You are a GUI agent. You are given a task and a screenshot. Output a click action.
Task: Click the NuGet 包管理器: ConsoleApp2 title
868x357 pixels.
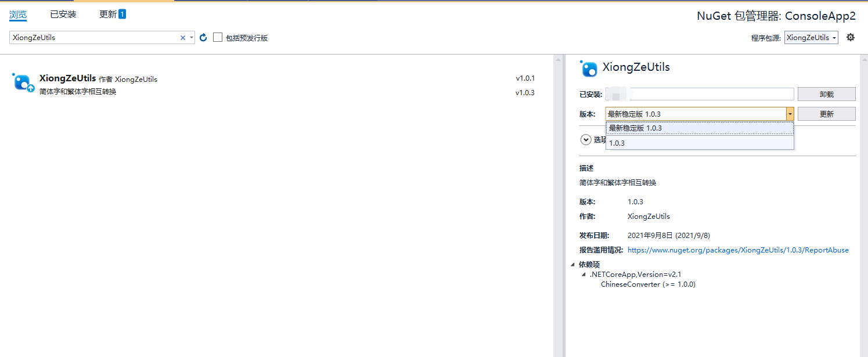pyautogui.click(x=776, y=16)
